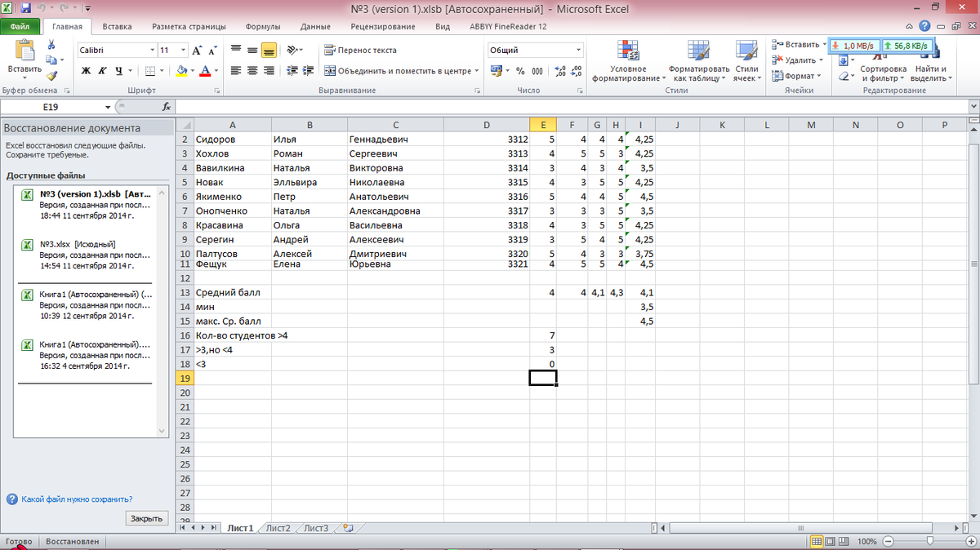
Task: Select the Format Painter brush icon
Action: point(51,74)
